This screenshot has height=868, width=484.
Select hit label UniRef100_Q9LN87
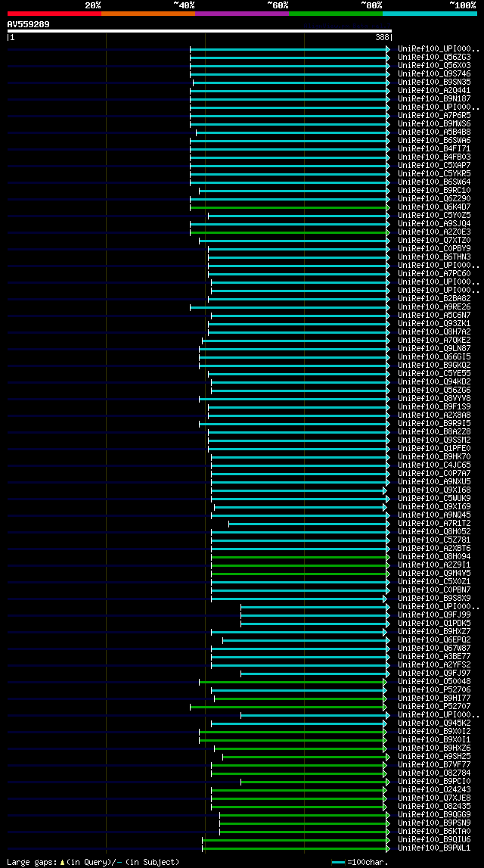click(x=434, y=348)
